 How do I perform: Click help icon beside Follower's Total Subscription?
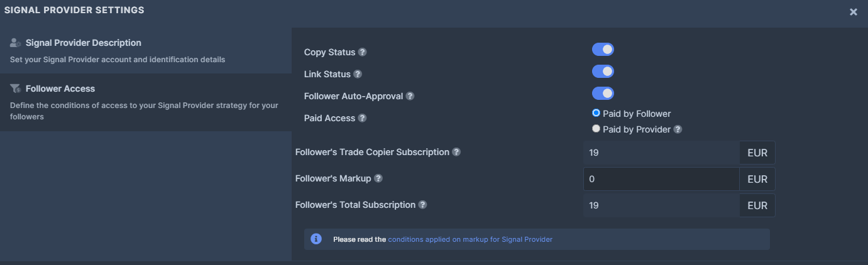click(x=423, y=205)
